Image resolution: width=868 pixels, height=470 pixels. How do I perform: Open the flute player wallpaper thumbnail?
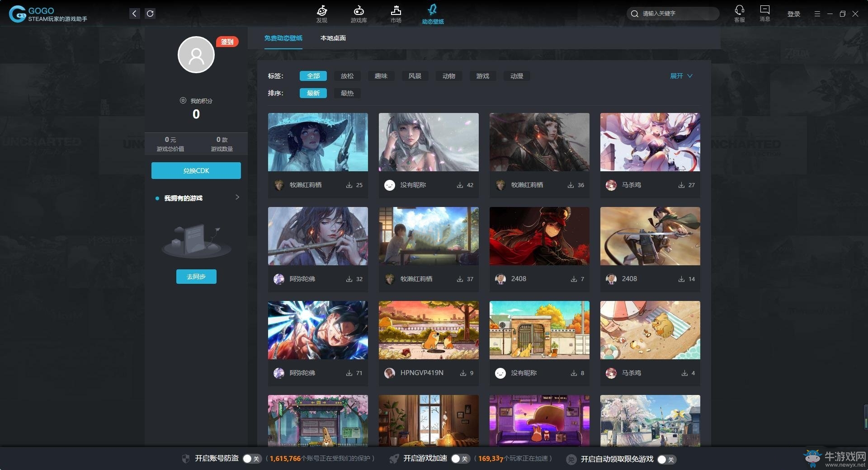[x=318, y=236]
